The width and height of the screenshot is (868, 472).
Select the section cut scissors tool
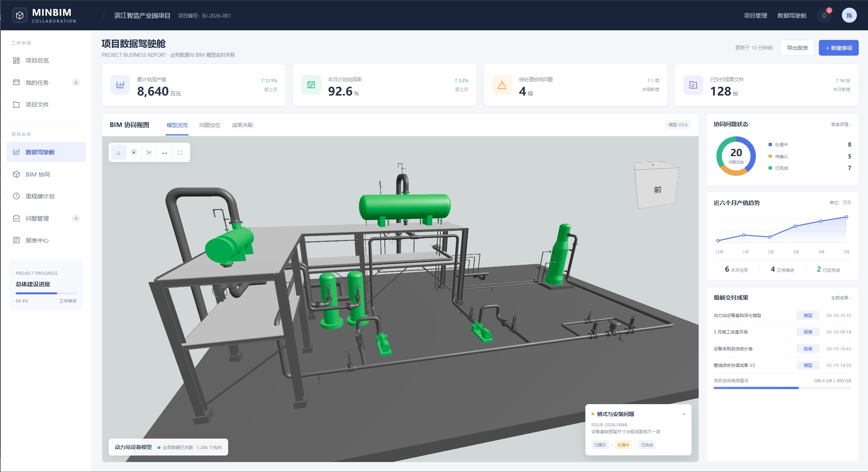149,153
